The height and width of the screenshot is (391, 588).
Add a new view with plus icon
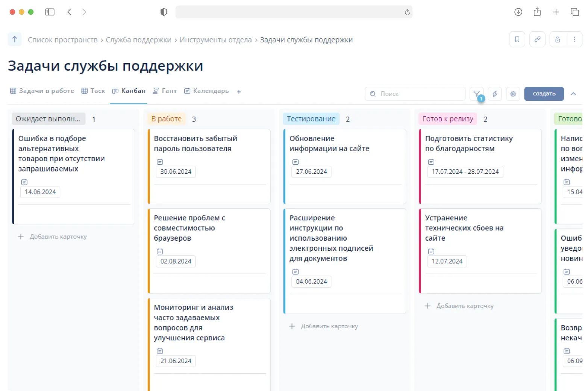[239, 91]
